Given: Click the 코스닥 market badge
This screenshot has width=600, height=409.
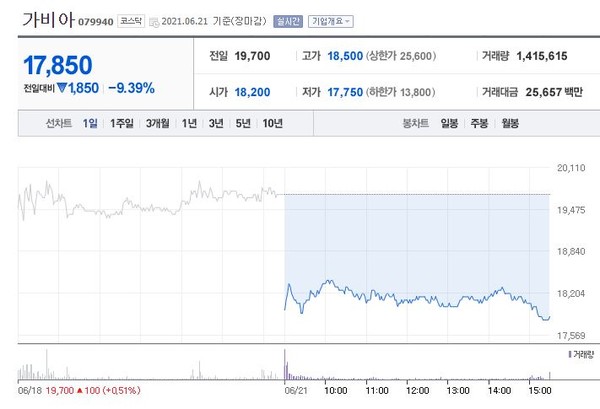Looking at the screenshot, I should (x=130, y=20).
